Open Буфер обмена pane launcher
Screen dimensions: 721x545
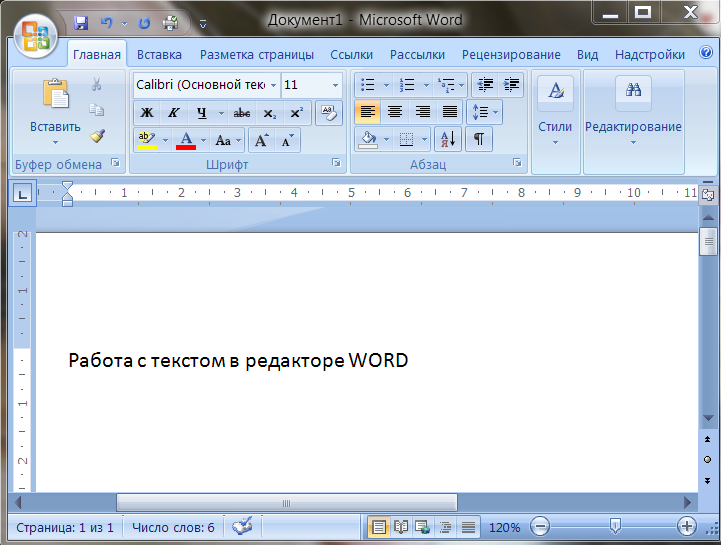point(115,162)
